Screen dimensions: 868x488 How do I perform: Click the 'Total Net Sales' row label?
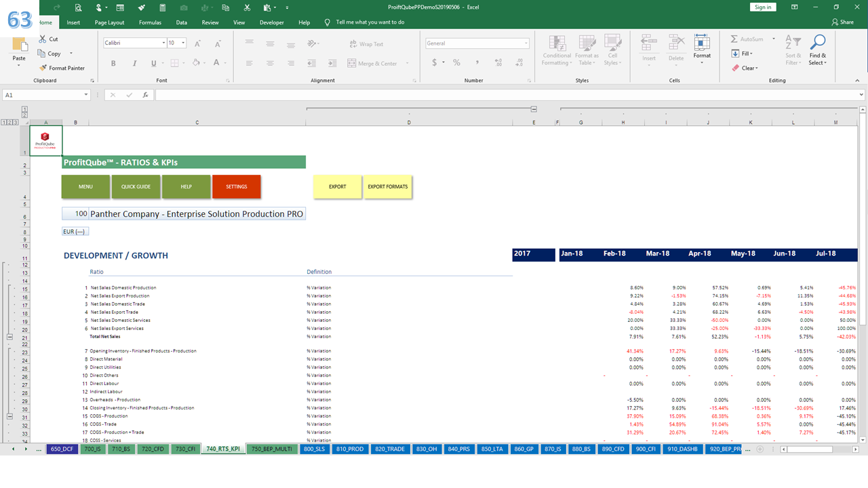[105, 336]
